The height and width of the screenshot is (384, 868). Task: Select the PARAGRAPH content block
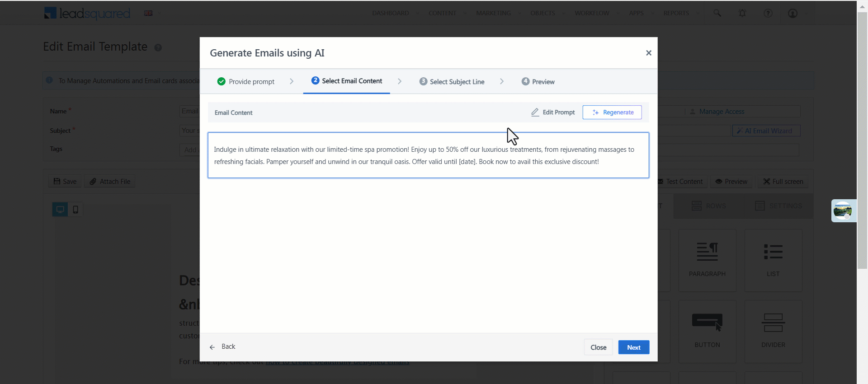(707, 260)
